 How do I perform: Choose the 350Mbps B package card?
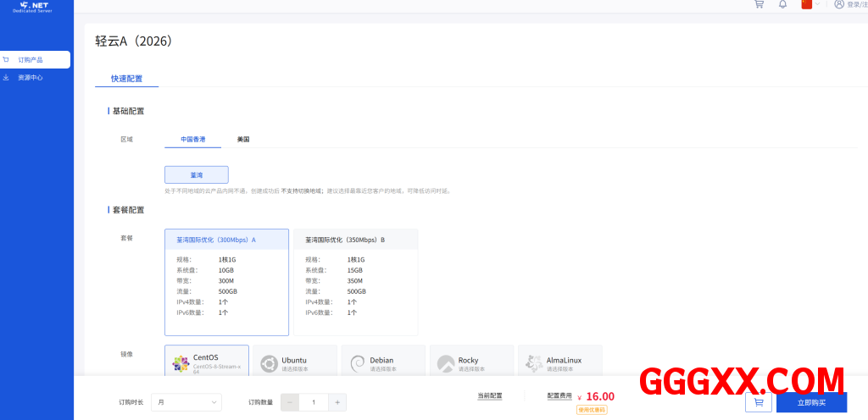point(355,282)
